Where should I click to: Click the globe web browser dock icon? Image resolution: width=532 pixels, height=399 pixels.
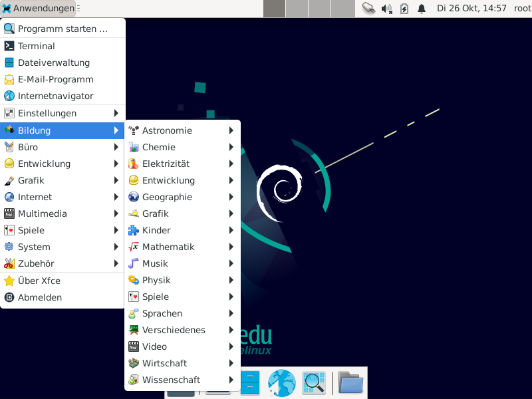[x=281, y=383]
